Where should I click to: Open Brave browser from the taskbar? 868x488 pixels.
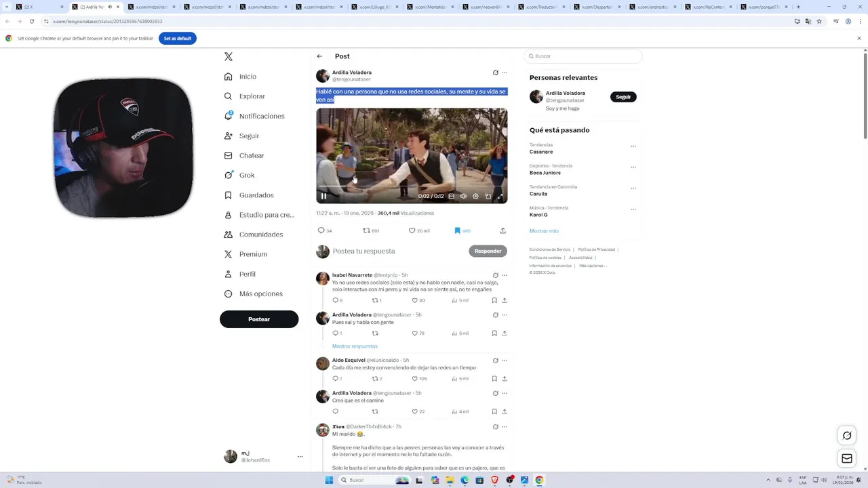pos(494,480)
